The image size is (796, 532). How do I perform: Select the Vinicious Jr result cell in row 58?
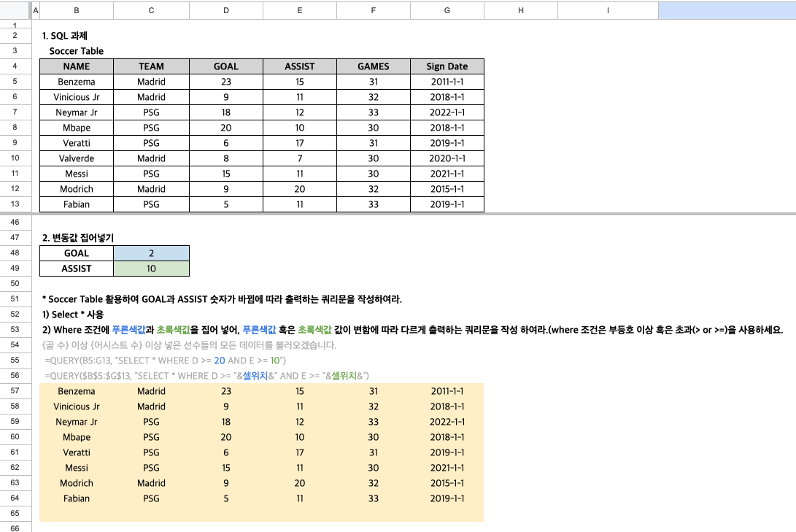(x=77, y=406)
